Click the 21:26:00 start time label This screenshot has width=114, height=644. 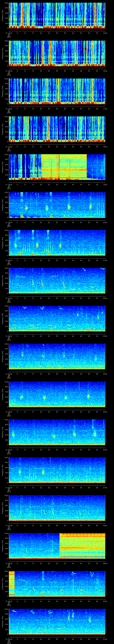(9, 487)
